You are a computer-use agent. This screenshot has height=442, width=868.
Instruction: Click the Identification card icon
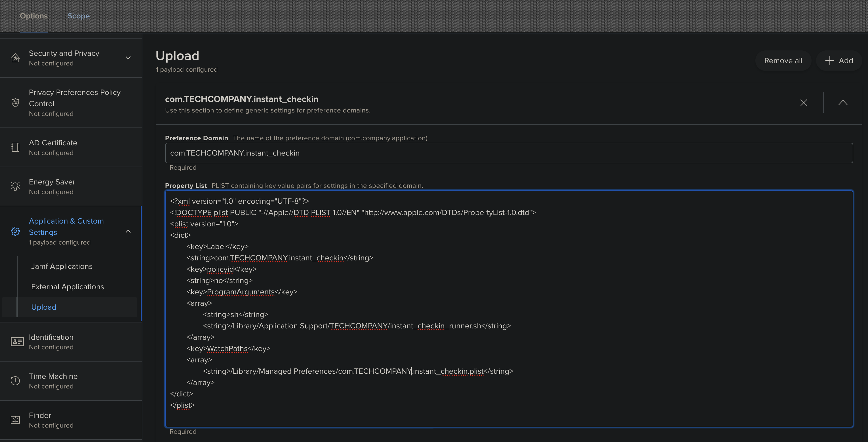[x=17, y=342]
